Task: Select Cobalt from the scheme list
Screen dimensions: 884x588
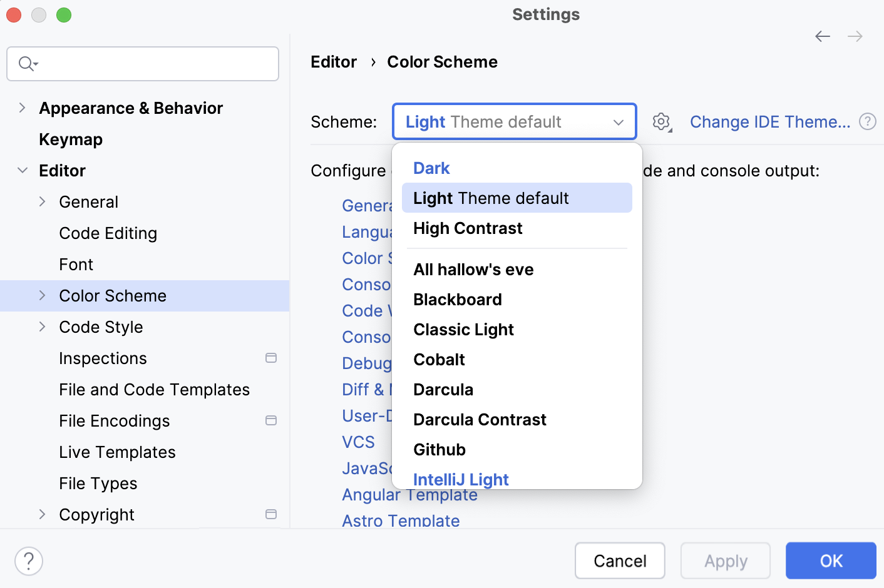Action: coord(438,359)
